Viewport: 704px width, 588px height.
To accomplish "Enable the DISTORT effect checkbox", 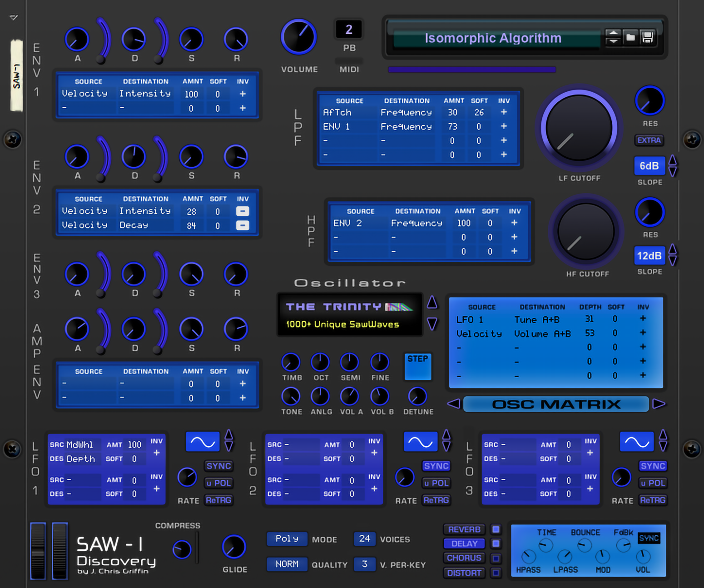I will click(496, 573).
